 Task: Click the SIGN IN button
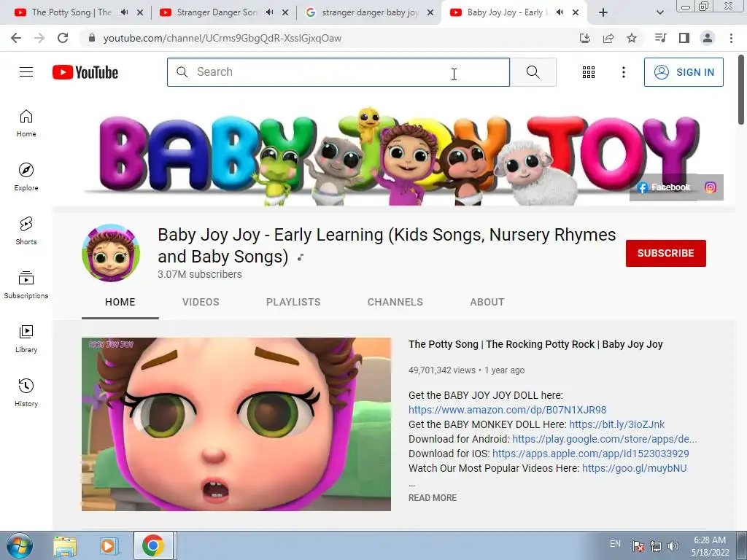click(x=684, y=72)
